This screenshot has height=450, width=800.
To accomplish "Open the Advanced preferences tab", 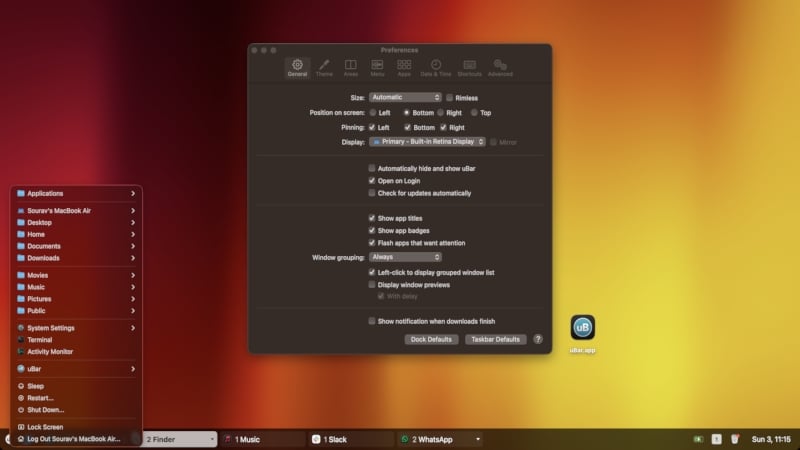I will [x=500, y=67].
